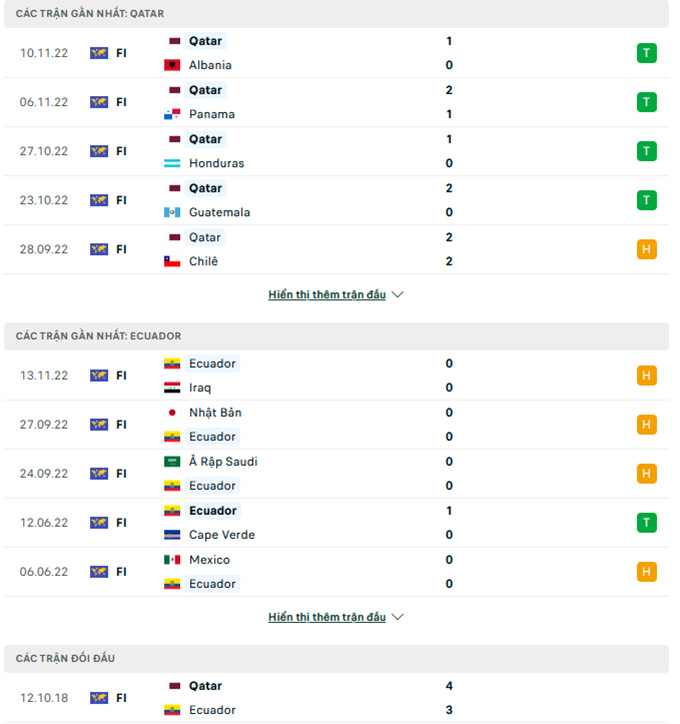Click competition icon for the 10.11.22 match
The image size is (680, 724).
tap(99, 53)
